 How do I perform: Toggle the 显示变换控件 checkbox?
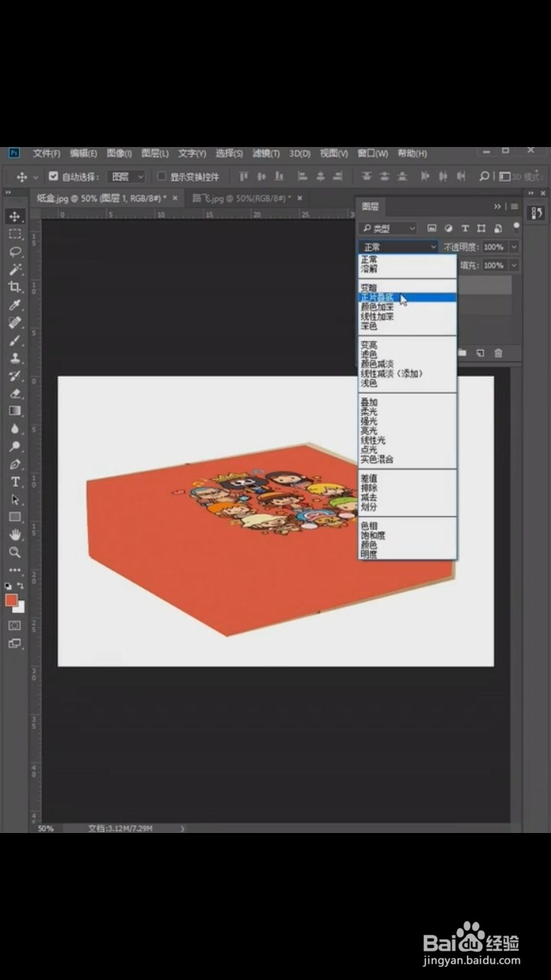click(161, 176)
